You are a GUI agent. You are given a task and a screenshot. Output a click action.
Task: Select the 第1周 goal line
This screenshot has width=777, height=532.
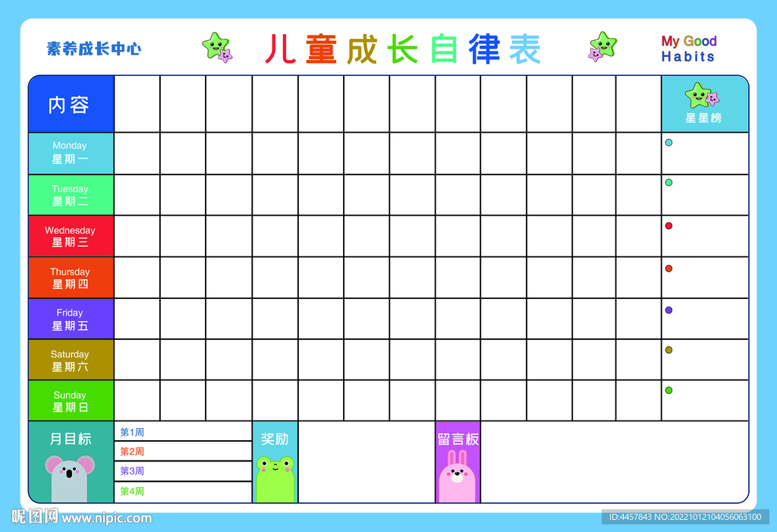184,431
